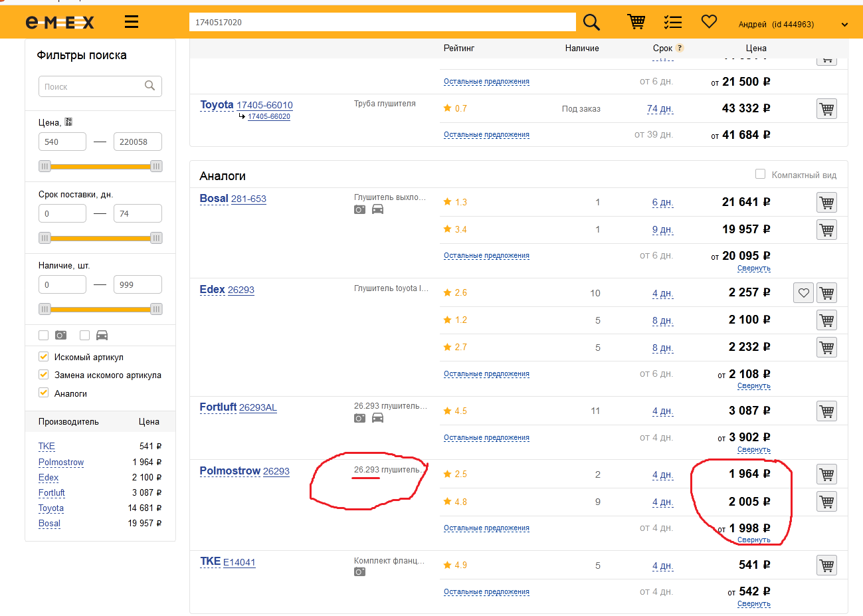Open Bosal 281-653 car applicability icon
The width and height of the screenshot is (863, 616).
(377, 209)
